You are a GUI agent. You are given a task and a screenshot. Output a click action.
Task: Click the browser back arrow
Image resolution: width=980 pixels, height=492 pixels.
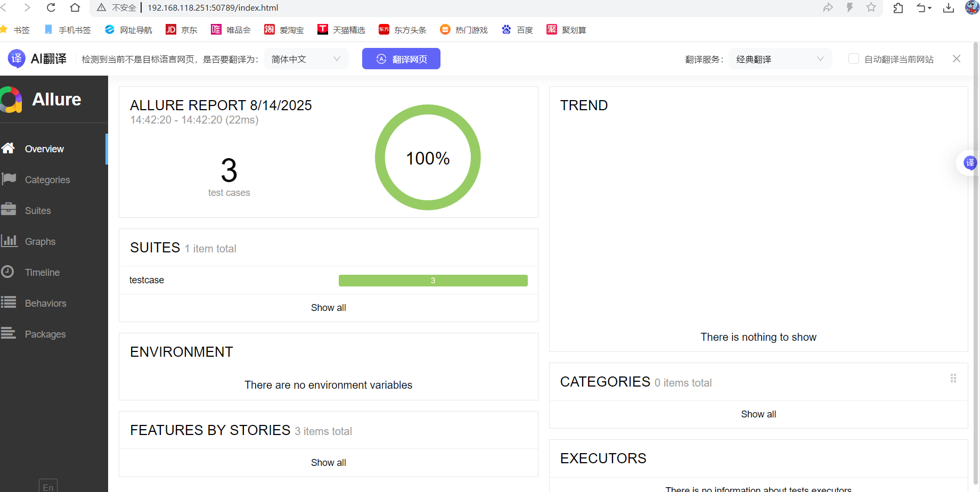pyautogui.click(x=4, y=7)
